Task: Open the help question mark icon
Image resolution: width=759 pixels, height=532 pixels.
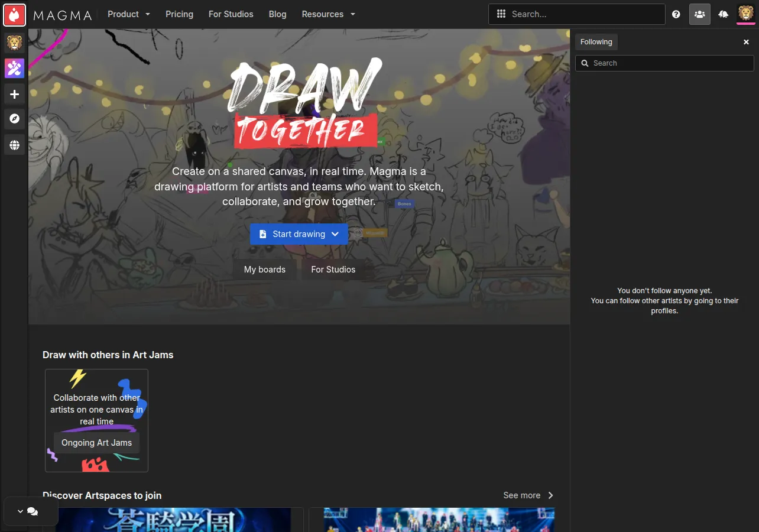Action: (x=676, y=14)
